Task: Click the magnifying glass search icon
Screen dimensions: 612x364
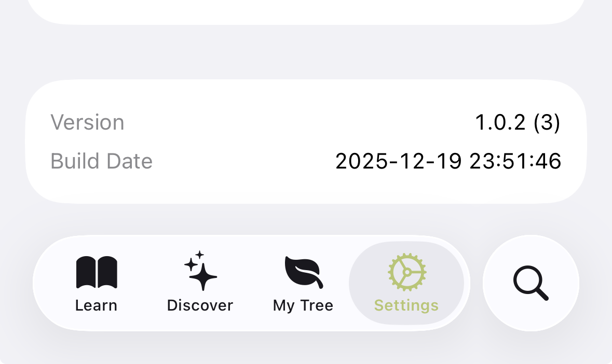Action: [x=531, y=283]
